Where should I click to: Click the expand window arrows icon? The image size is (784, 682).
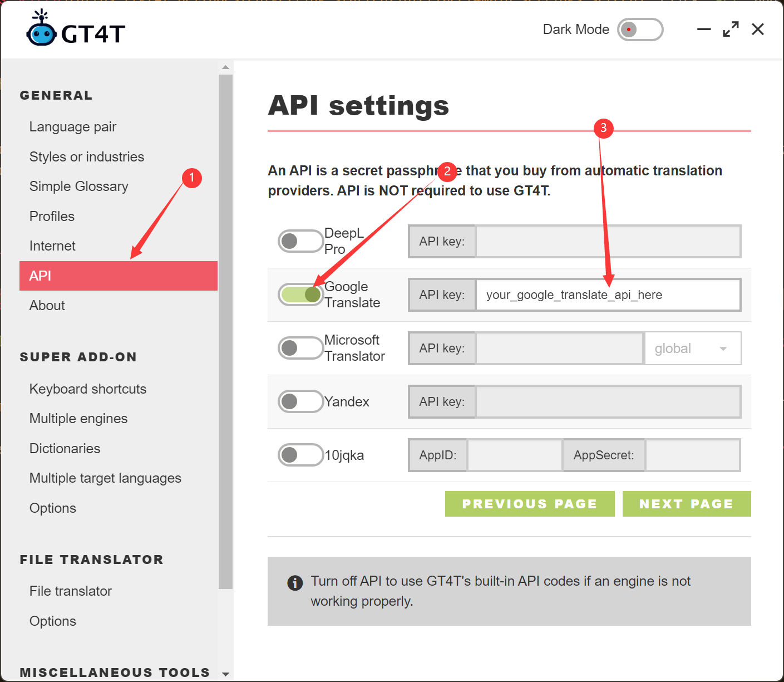[731, 30]
